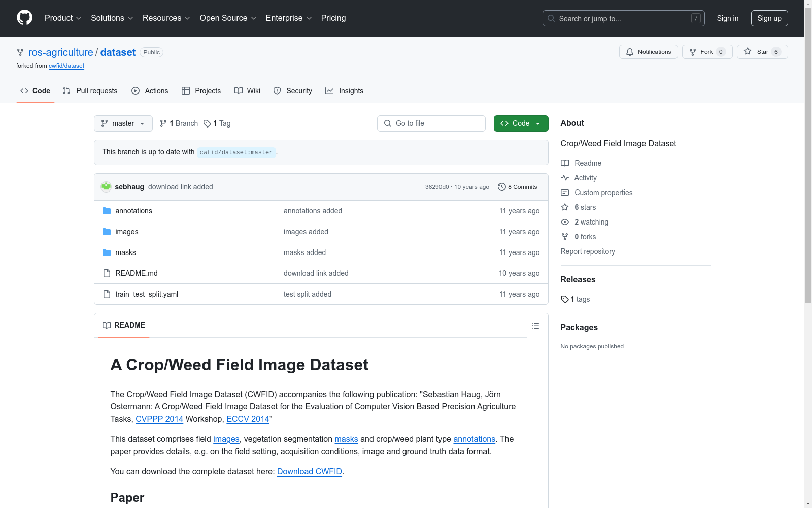Open the annotations added commit

313,211
